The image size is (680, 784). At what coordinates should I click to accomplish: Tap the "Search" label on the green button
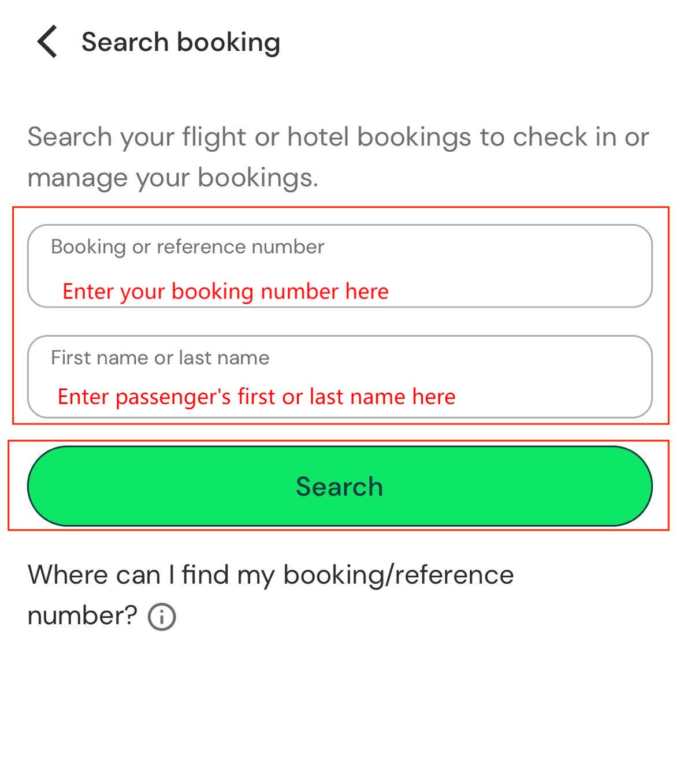[340, 487]
